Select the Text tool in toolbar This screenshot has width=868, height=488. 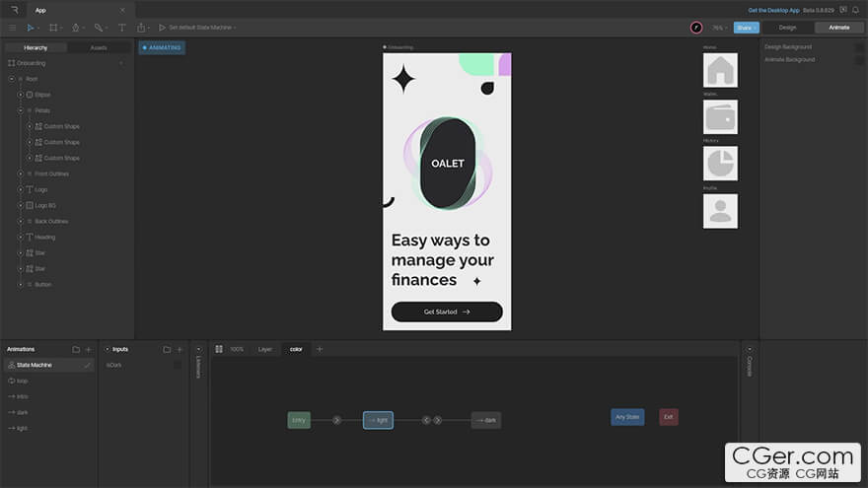[x=122, y=28]
